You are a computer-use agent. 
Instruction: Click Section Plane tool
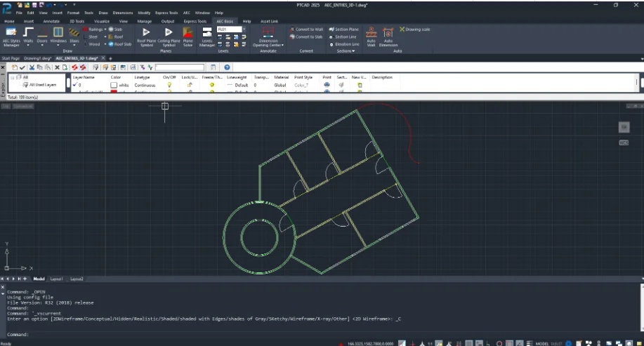coord(343,29)
